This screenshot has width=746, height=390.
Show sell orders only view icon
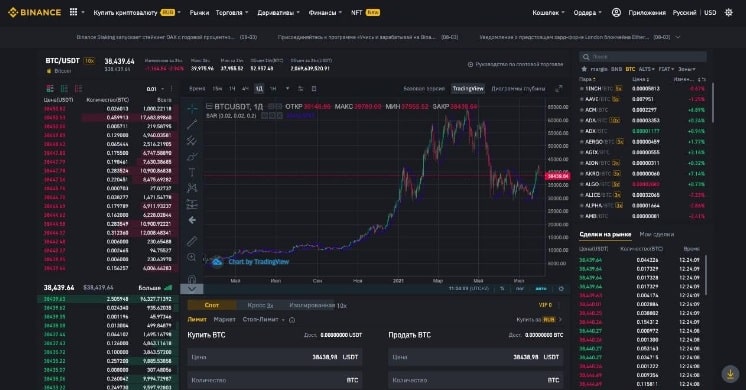(79, 88)
